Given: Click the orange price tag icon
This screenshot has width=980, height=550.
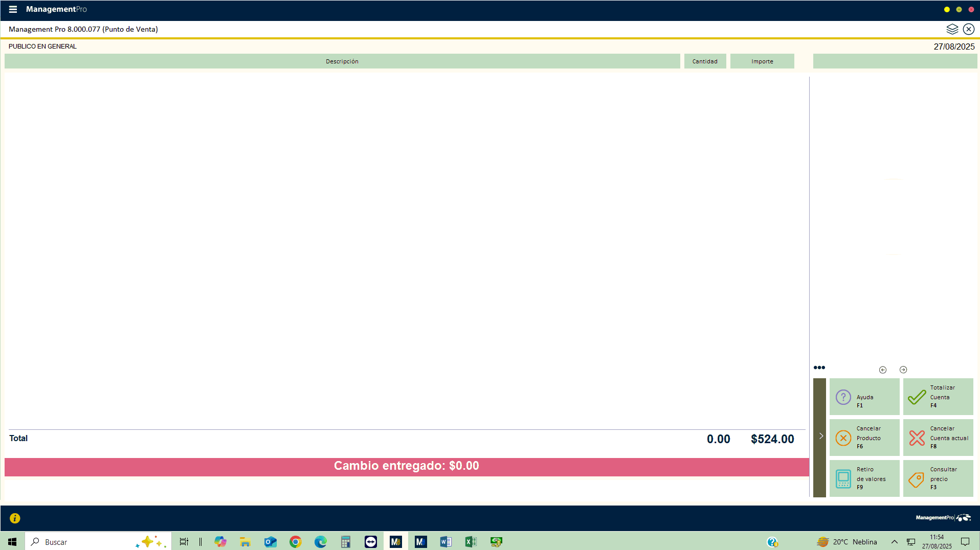Looking at the screenshot, I should [x=916, y=479].
